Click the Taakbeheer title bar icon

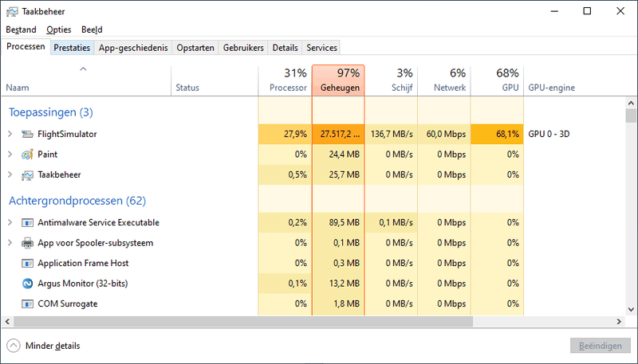coord(12,11)
